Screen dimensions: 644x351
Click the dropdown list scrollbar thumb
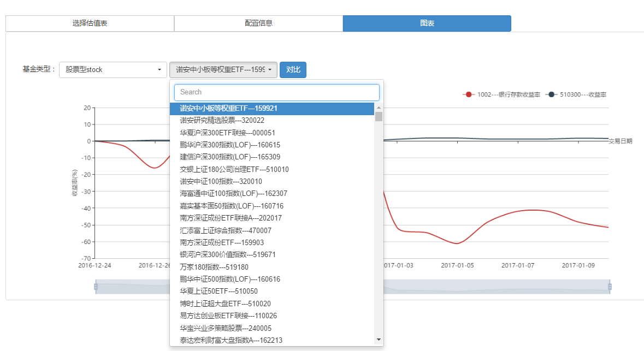click(x=379, y=117)
